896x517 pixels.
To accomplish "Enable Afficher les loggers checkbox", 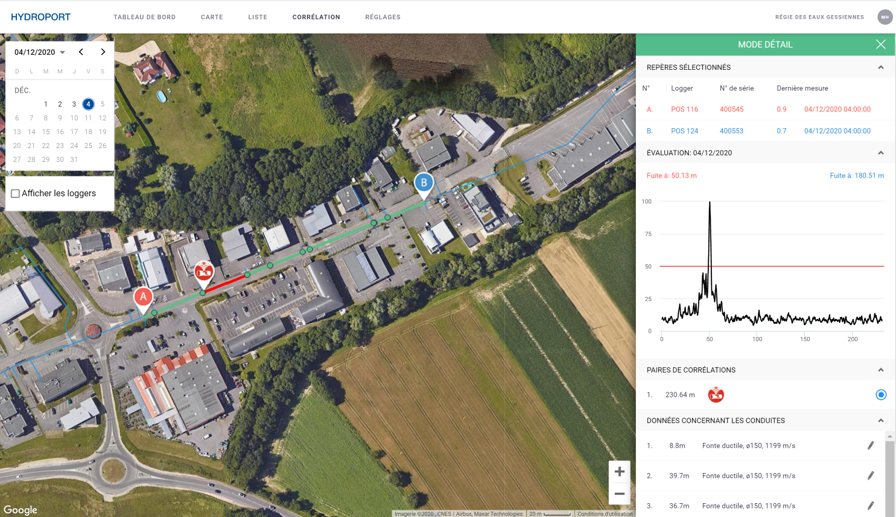I will click(15, 194).
